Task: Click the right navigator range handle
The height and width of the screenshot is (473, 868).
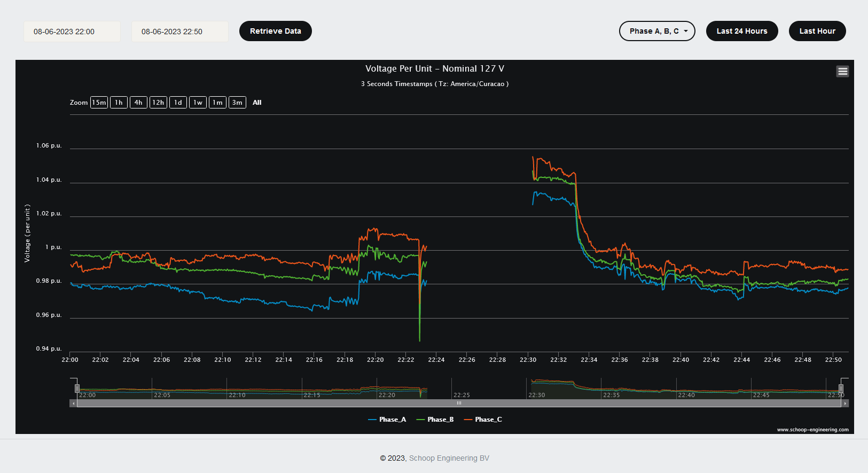Action: pyautogui.click(x=841, y=388)
